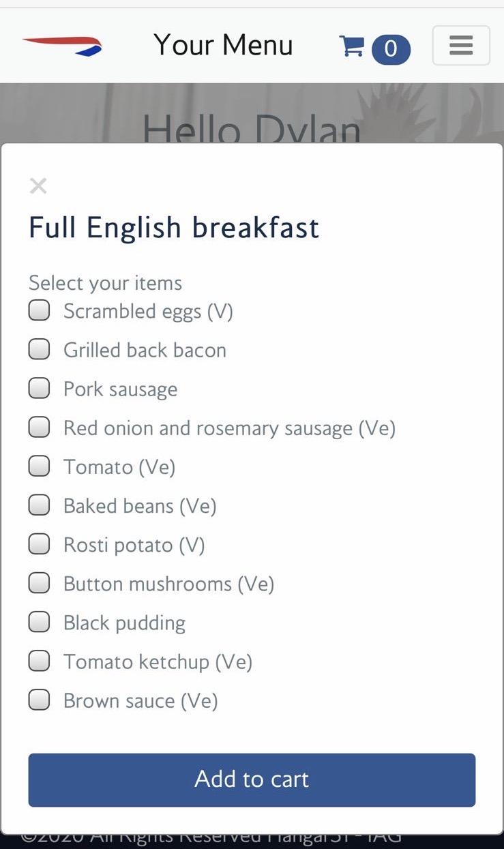Select the Baked beans checkbox
Screen dimensions: 504x849
40,505
